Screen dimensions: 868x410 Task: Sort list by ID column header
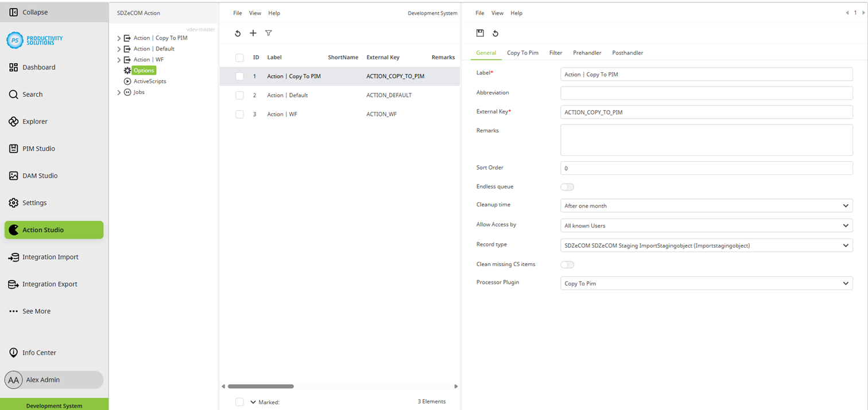[x=256, y=57]
